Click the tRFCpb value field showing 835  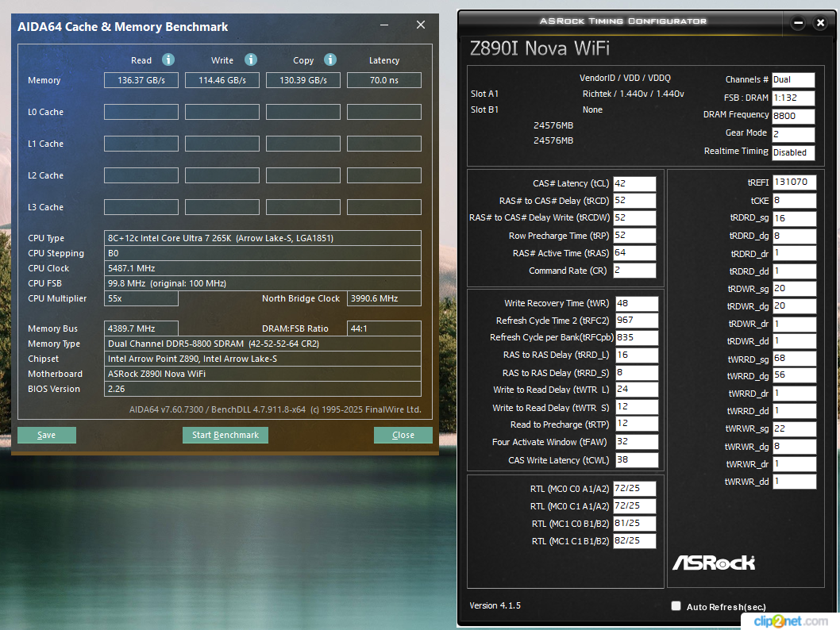[x=637, y=338]
